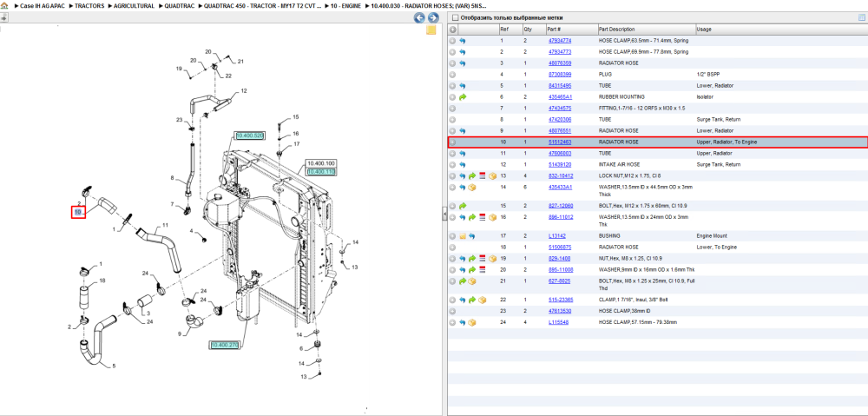Toggle the selection circle for ref 4 PLUG row
The image size is (868, 416).
pyautogui.click(x=452, y=74)
